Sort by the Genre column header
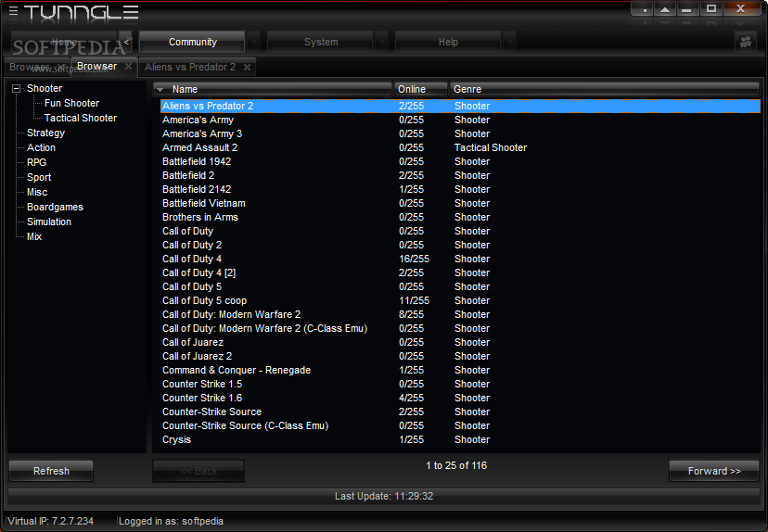The height and width of the screenshot is (532, 768). tap(605, 89)
